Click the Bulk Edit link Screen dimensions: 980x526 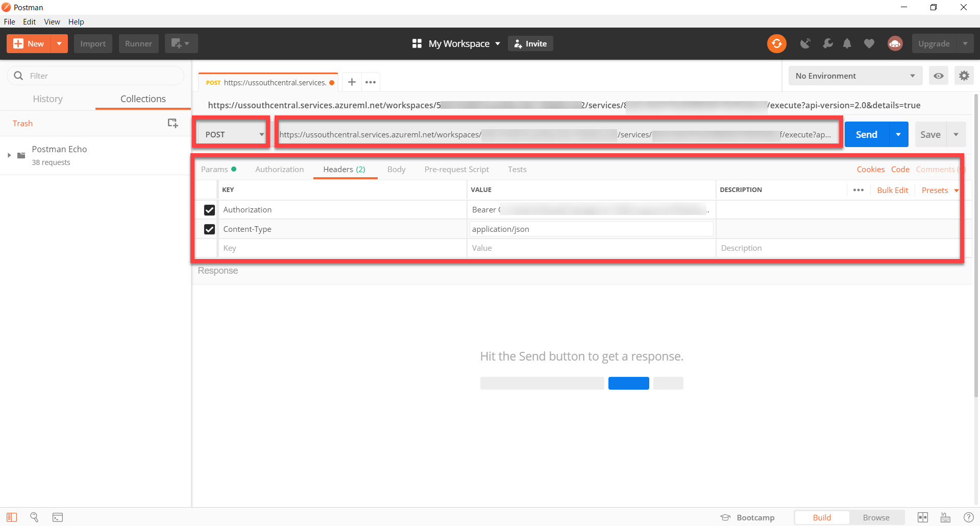[x=893, y=190]
